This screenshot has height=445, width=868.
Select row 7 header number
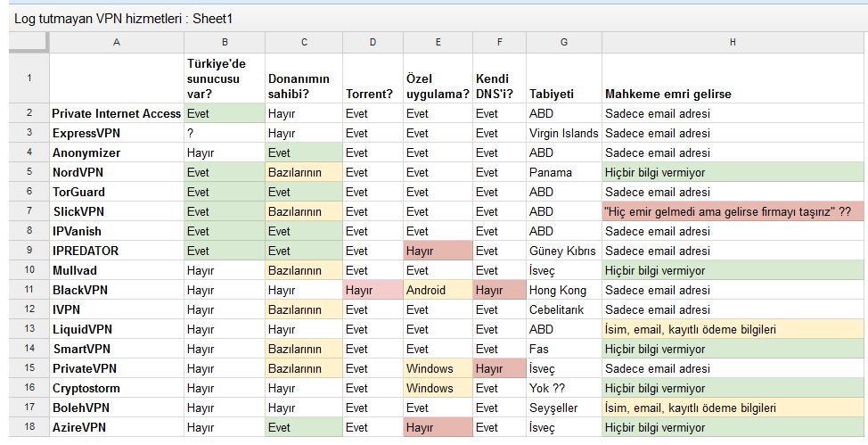pos(29,211)
